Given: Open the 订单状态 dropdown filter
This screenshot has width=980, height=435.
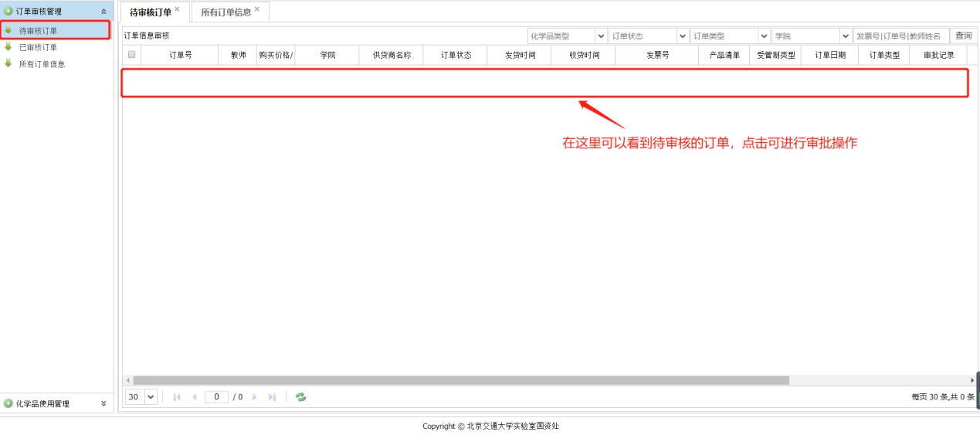Looking at the screenshot, I should [682, 36].
